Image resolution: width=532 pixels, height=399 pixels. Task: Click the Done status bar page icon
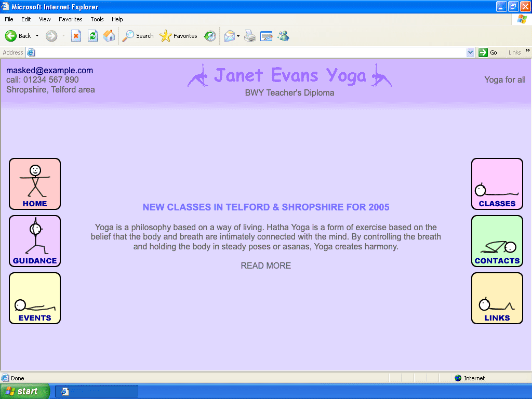tap(5, 378)
